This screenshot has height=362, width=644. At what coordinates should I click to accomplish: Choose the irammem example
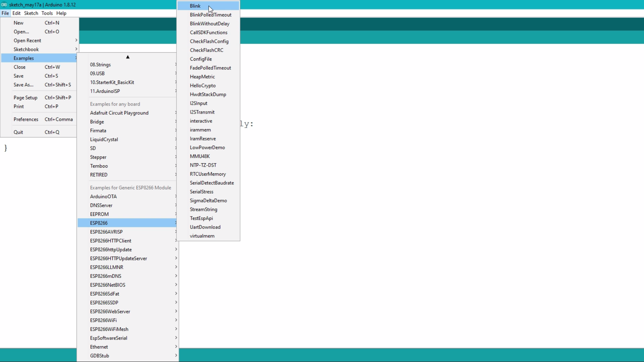[x=208, y=130]
